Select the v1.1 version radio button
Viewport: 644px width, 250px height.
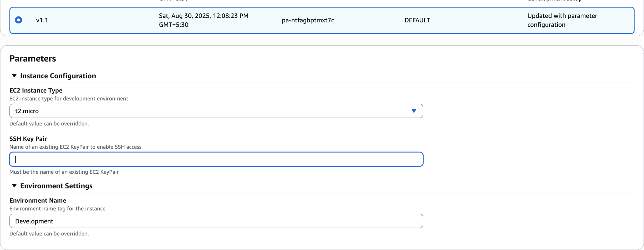(x=19, y=20)
